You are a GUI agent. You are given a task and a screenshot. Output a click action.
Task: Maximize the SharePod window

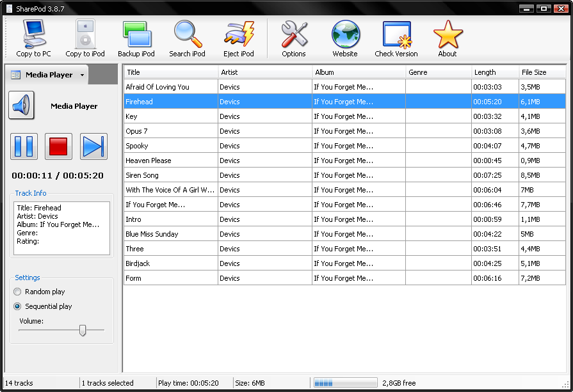544,8
